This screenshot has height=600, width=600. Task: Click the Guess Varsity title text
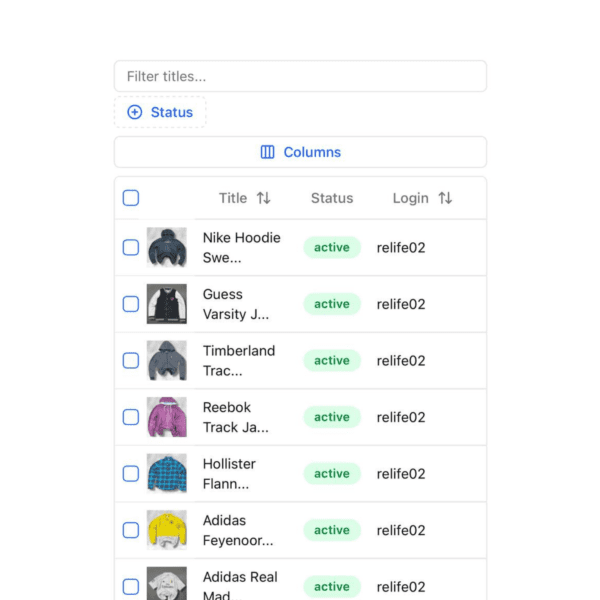pyautogui.click(x=236, y=304)
